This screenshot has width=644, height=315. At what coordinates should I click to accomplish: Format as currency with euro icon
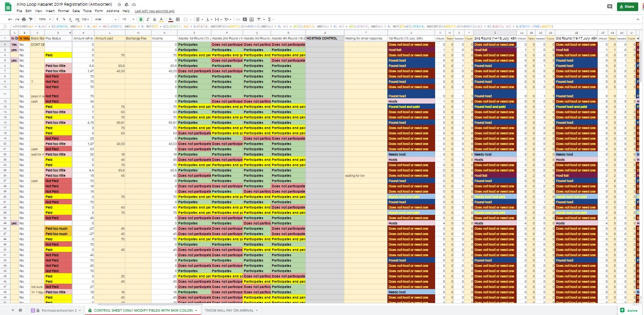pos(57,19)
